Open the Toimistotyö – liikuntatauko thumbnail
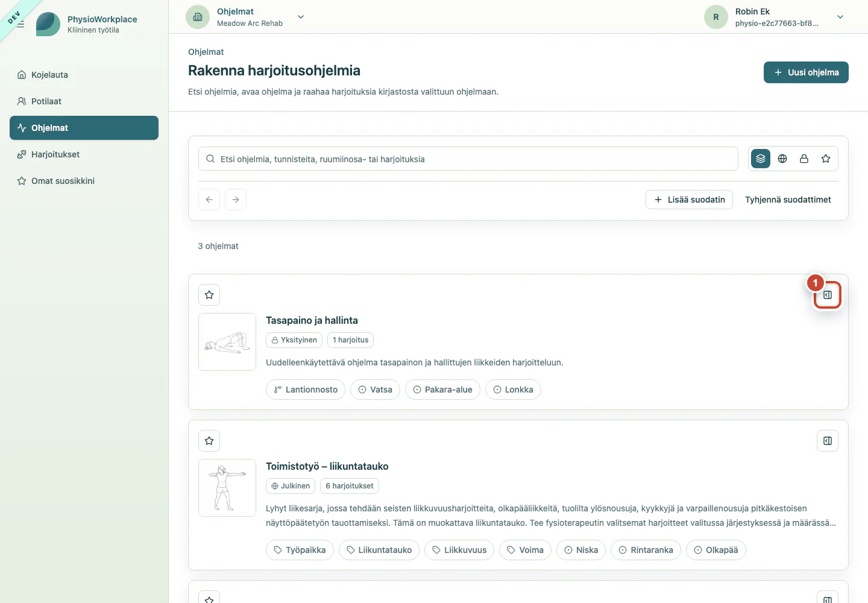The height and width of the screenshot is (603, 868). [227, 488]
